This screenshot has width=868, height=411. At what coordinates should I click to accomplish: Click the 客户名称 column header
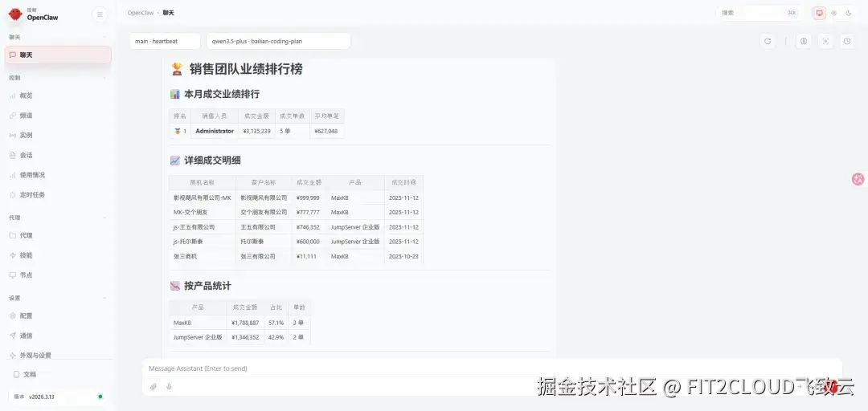(x=264, y=182)
